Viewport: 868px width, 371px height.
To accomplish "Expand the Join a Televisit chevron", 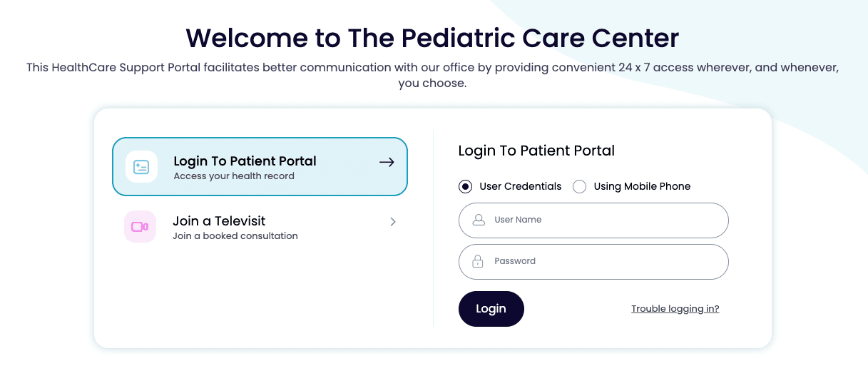I will click(393, 222).
